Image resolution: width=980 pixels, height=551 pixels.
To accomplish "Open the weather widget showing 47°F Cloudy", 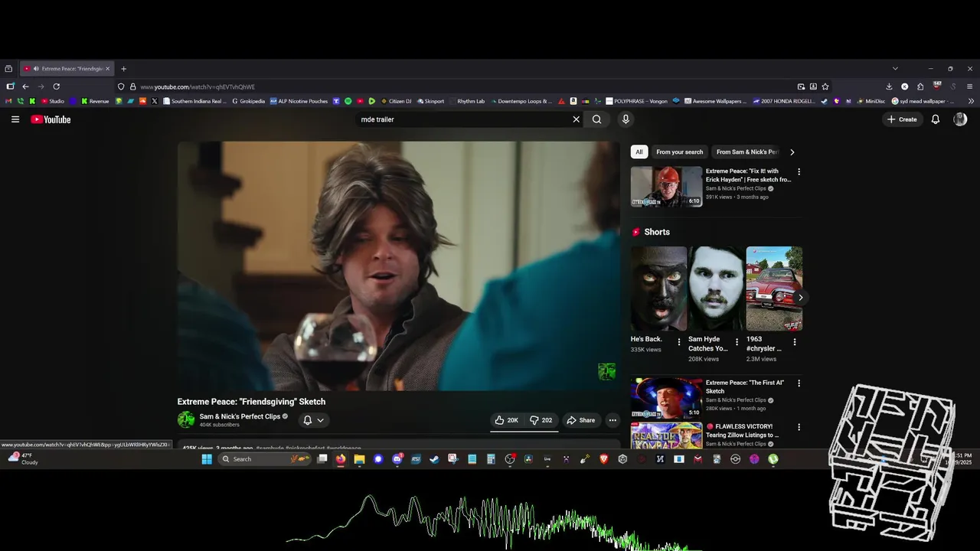I will click(x=23, y=458).
